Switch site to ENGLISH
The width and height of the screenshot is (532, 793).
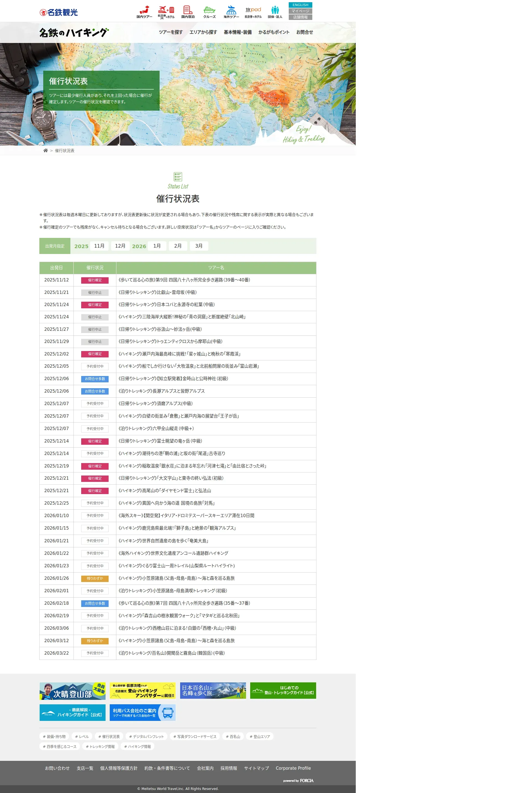pos(300,5)
